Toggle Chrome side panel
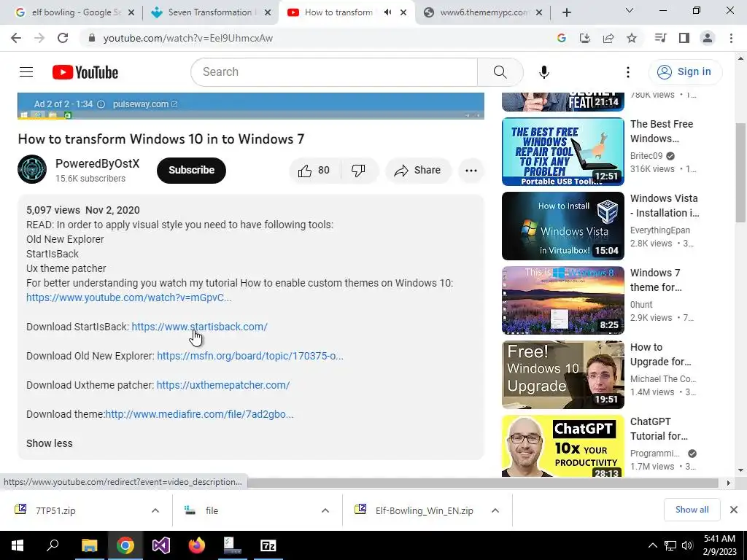This screenshot has height=560, width=747. click(684, 38)
